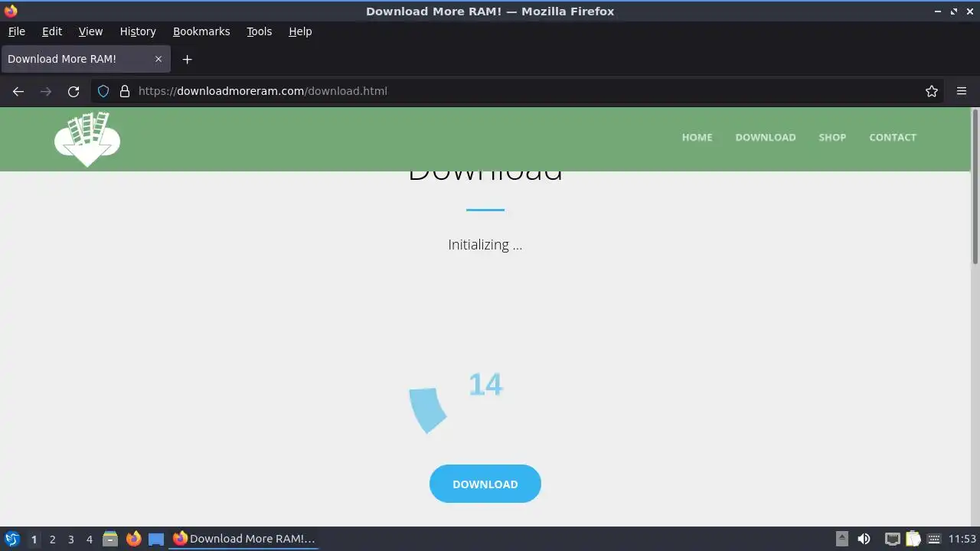
Task: Launch the file manager from the taskbar
Action: coord(110,539)
